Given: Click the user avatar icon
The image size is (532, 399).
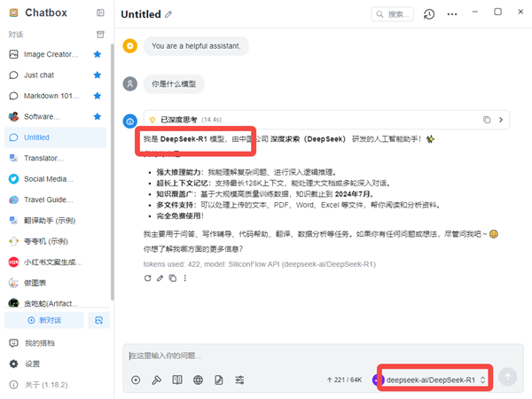Looking at the screenshot, I should point(130,84).
